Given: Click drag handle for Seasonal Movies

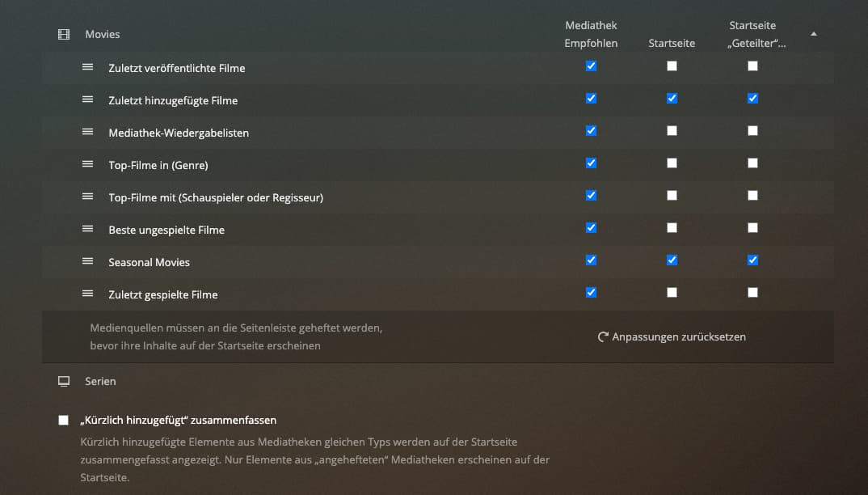Looking at the screenshot, I should pos(88,261).
